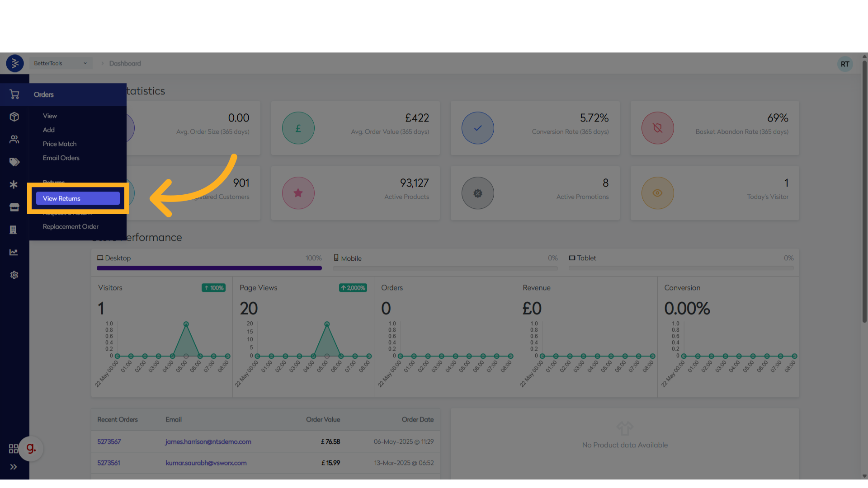868x488 pixels.
Task: Click the Orders cart icon in sidebar
Action: pyautogui.click(x=14, y=94)
